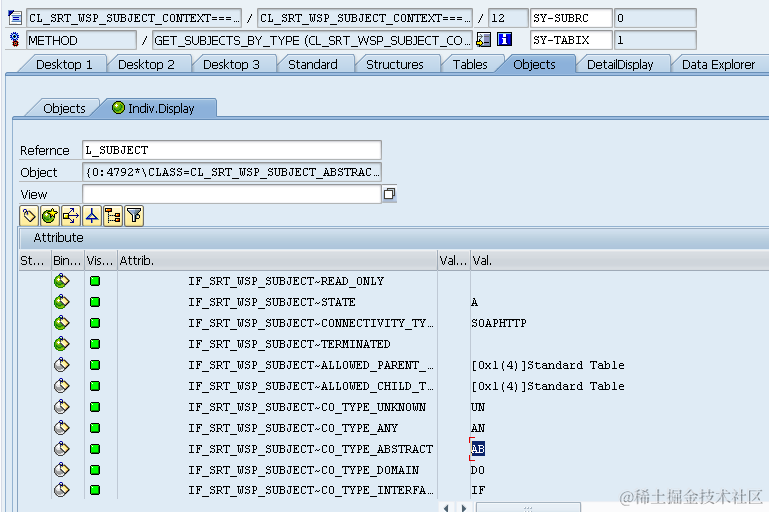769x512 pixels.
Task: Click visibility square for READ_ONLY row
Action: point(95,281)
